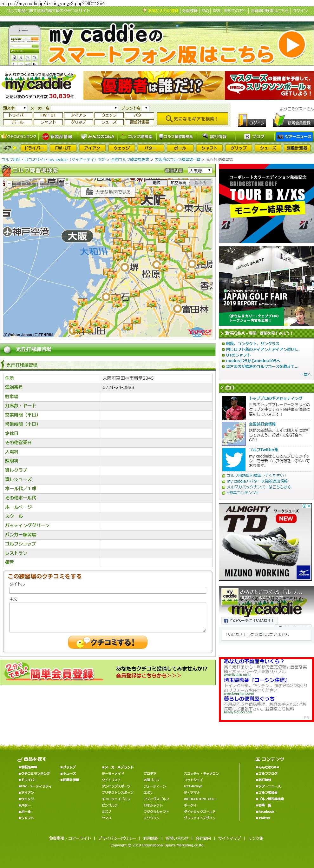The height and width of the screenshot is (868, 314).
Task: Click the star お気に入りに登録 link
Action: (x=160, y=11)
